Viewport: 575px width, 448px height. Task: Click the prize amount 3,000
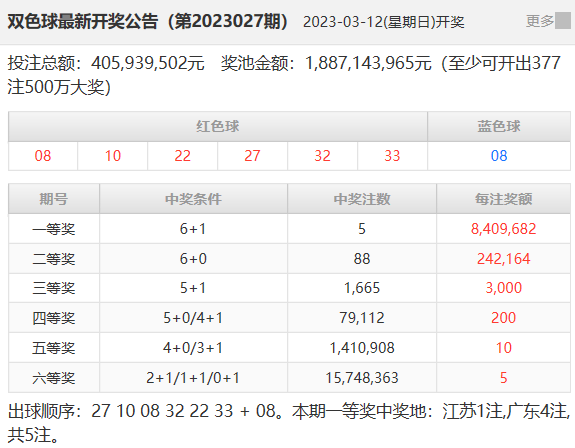coord(503,288)
